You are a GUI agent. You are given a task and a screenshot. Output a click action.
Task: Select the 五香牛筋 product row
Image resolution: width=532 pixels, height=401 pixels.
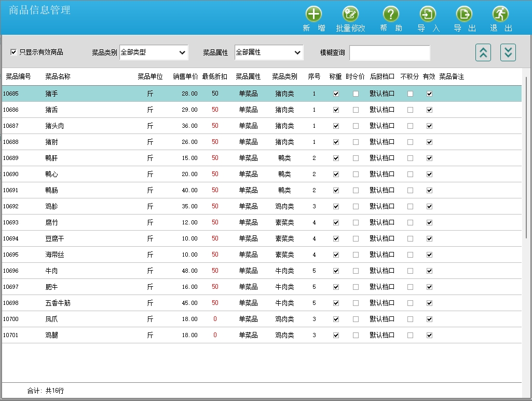[58, 303]
